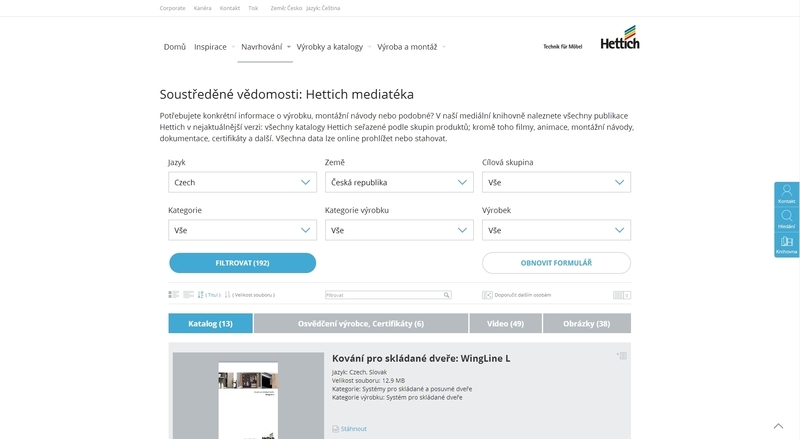Open the Navrhování menu item
The width and height of the screenshot is (800, 439).
tap(262, 46)
